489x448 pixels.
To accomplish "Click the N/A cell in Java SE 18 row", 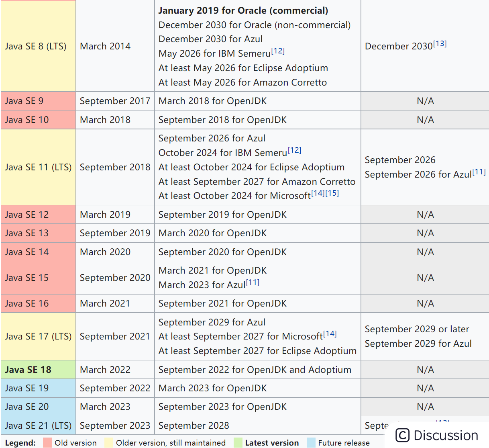I will (425, 370).
